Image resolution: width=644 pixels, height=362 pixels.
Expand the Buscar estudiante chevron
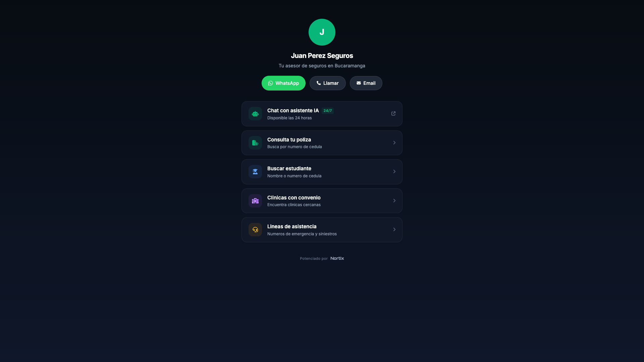click(x=394, y=171)
